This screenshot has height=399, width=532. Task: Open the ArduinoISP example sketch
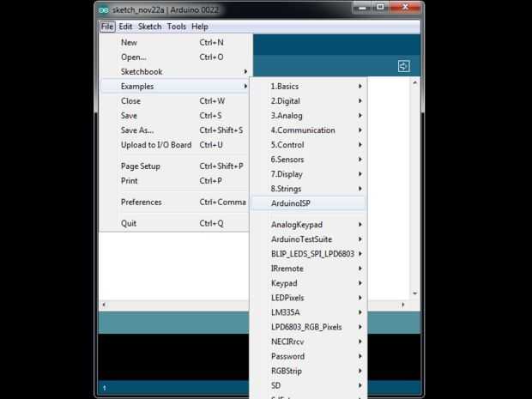[308, 203]
